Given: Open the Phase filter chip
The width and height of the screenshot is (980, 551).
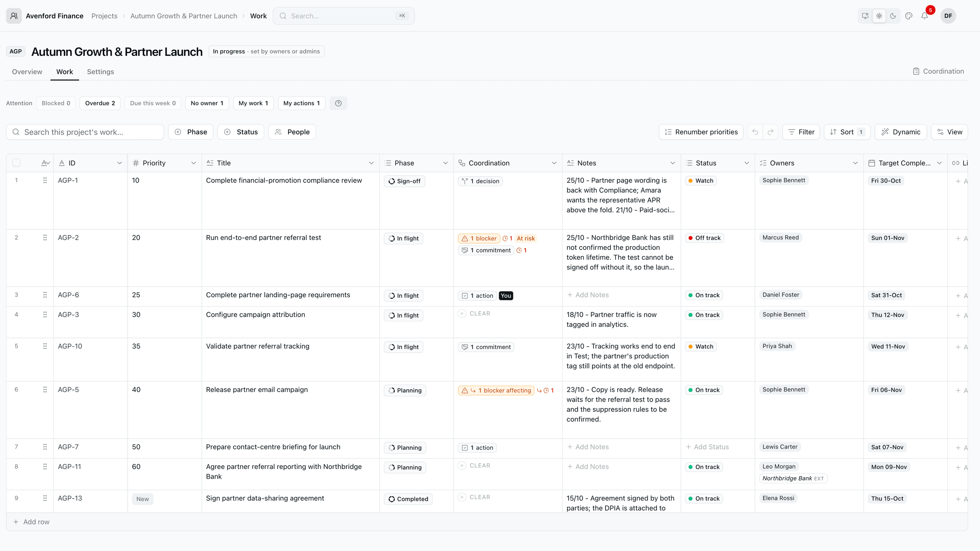Looking at the screenshot, I should tap(191, 132).
